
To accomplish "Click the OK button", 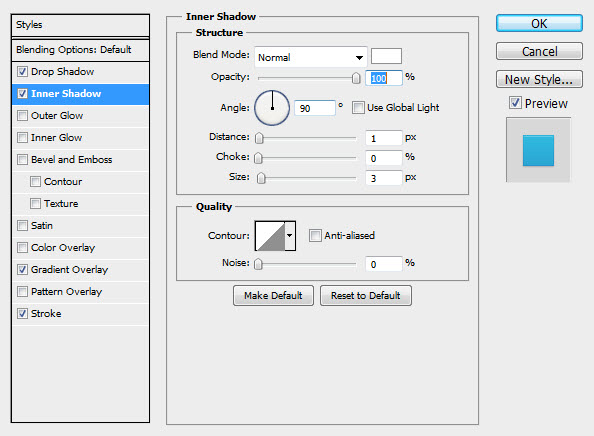I will point(539,23).
